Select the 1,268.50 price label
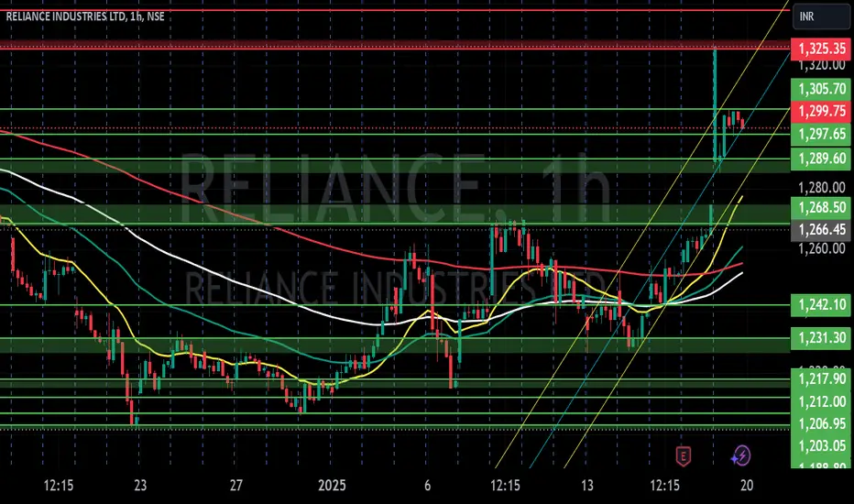Screen dimensions: 854x504 click(821, 207)
